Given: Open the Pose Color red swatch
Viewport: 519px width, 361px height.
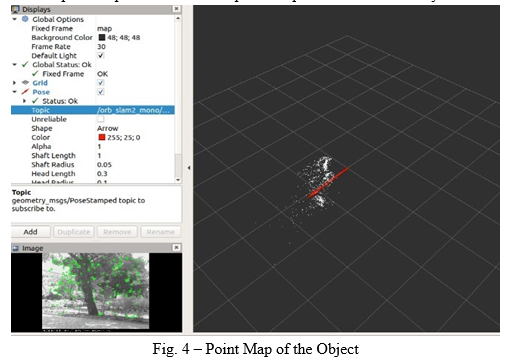Looking at the screenshot, I should [102, 137].
